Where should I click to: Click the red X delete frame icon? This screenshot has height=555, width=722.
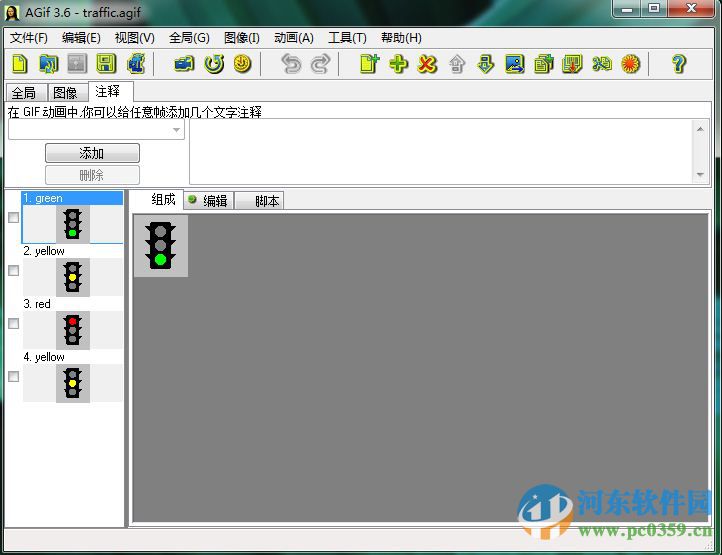[427, 64]
